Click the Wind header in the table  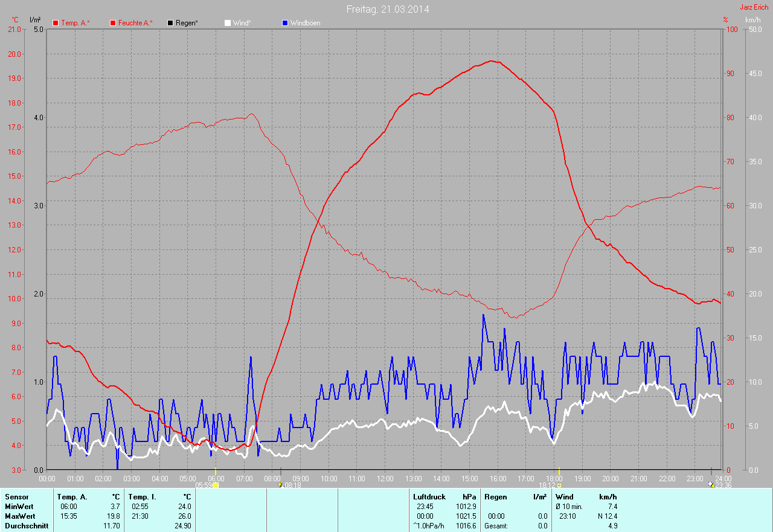565,497
